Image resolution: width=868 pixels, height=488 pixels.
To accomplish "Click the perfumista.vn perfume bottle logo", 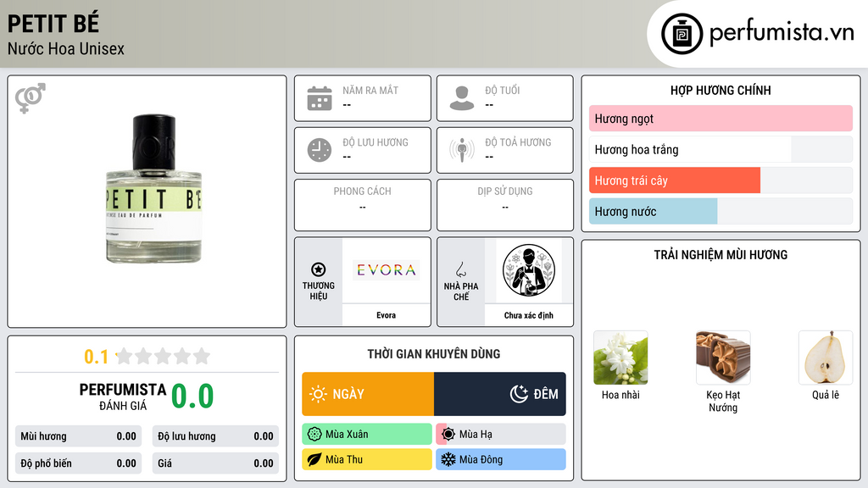I will point(682,34).
